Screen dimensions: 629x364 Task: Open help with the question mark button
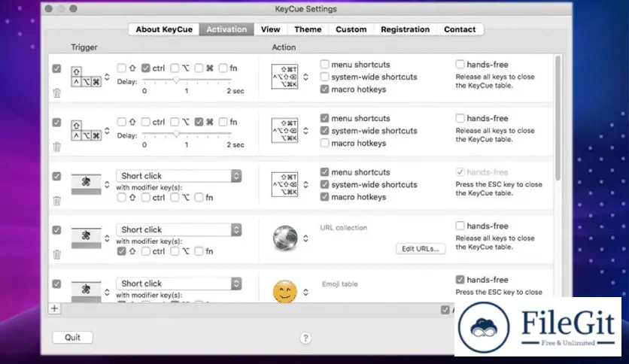point(305,338)
